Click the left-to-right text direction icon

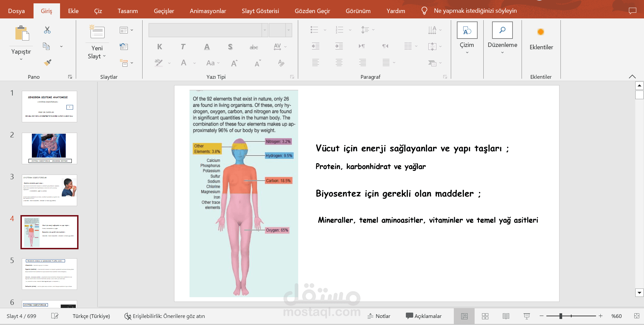[362, 46]
